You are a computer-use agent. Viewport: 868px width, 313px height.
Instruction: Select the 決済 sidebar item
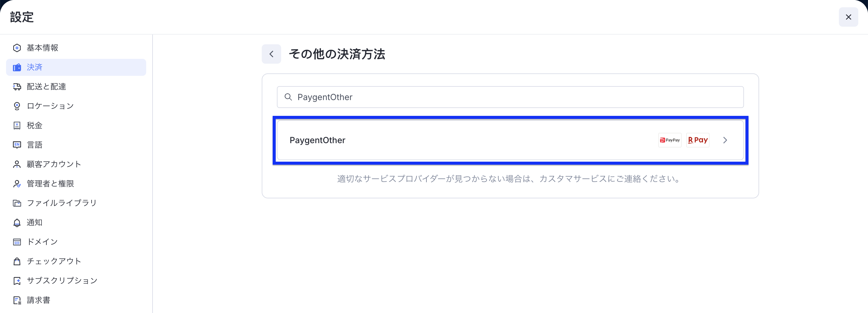(35, 67)
